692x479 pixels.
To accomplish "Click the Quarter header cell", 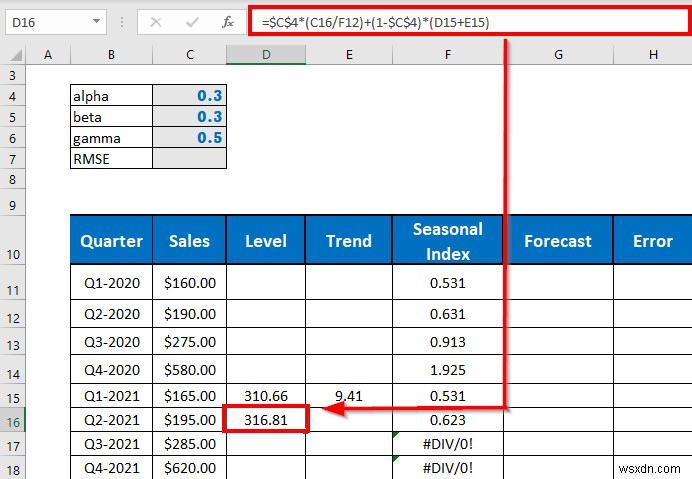I will pyautogui.click(x=111, y=241).
